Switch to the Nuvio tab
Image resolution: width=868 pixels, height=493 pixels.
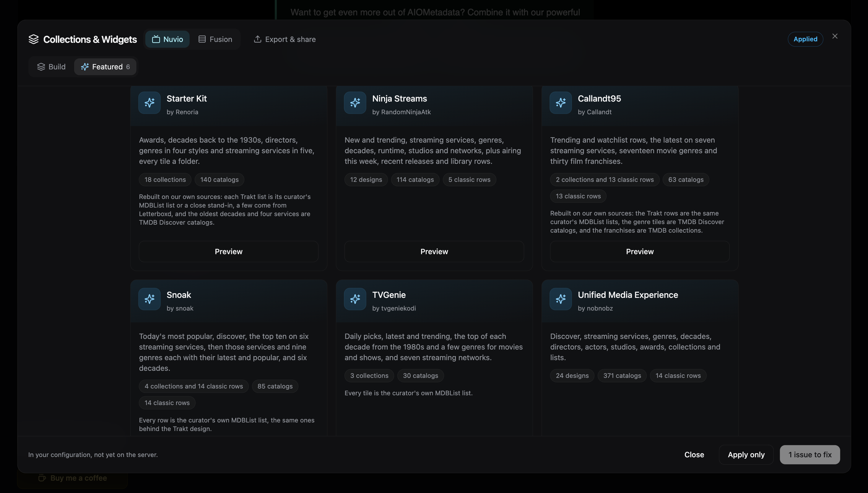pyautogui.click(x=167, y=39)
